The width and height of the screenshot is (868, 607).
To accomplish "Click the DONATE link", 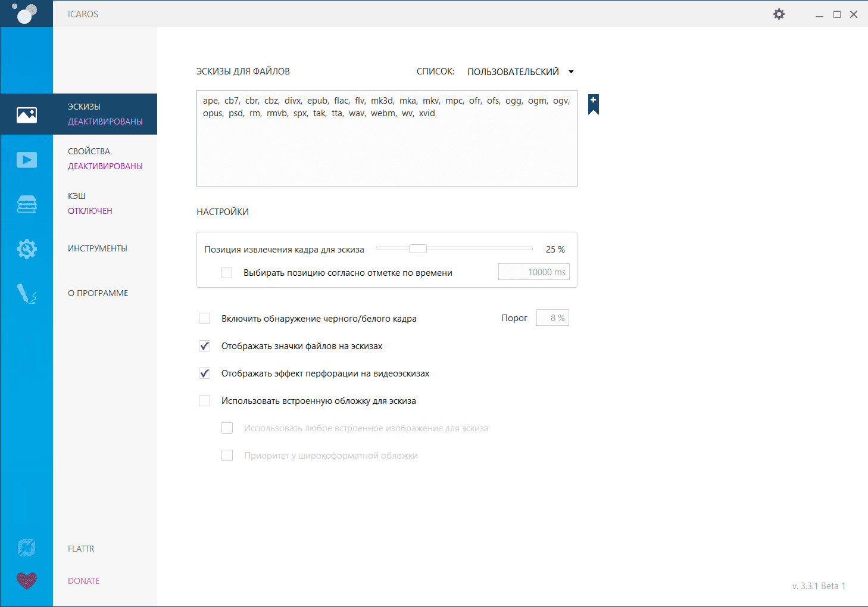I will pyautogui.click(x=83, y=581).
